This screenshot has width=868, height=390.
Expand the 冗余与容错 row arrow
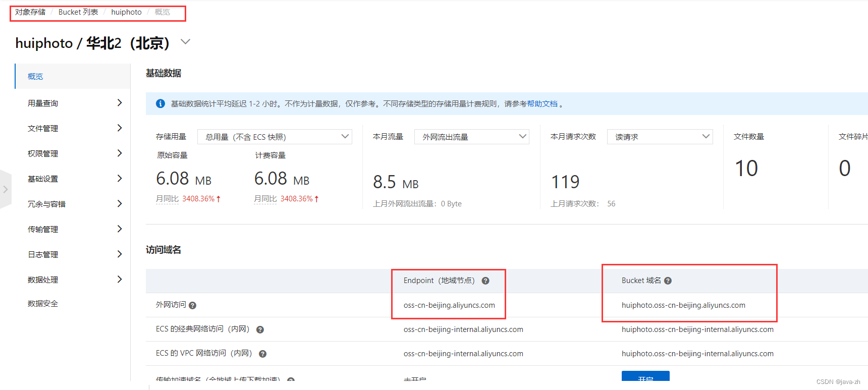click(x=120, y=204)
